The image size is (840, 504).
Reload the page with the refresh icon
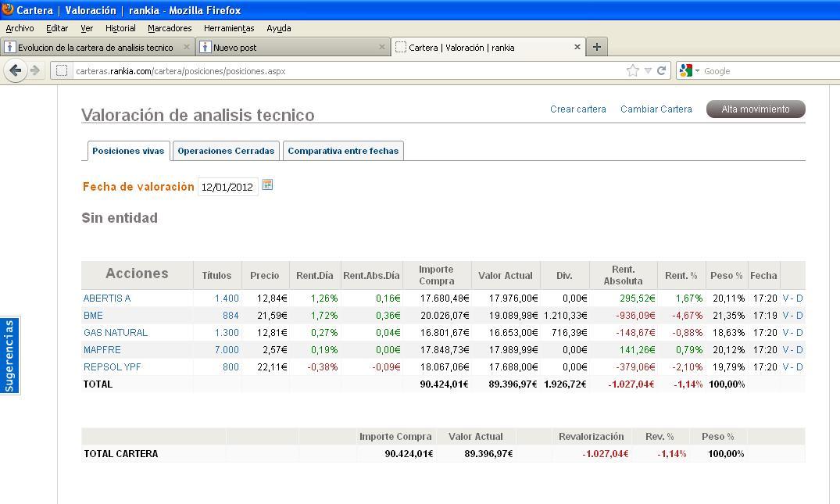[x=661, y=70]
